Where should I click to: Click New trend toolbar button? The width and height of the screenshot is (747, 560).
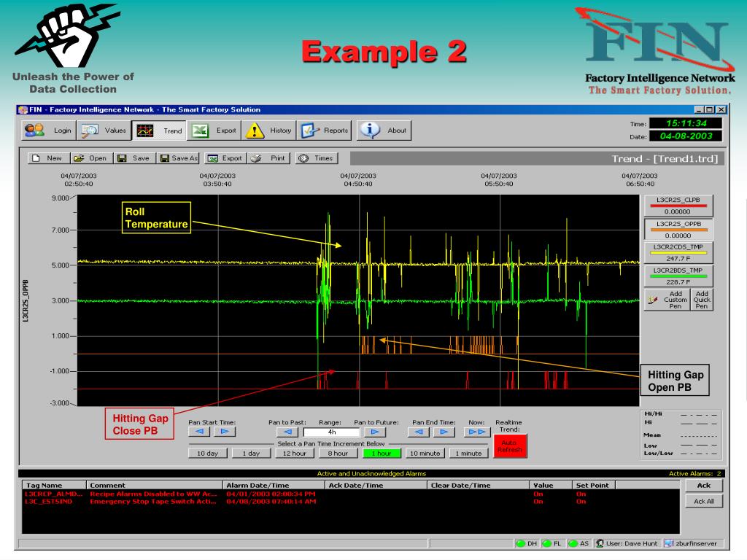[49, 158]
